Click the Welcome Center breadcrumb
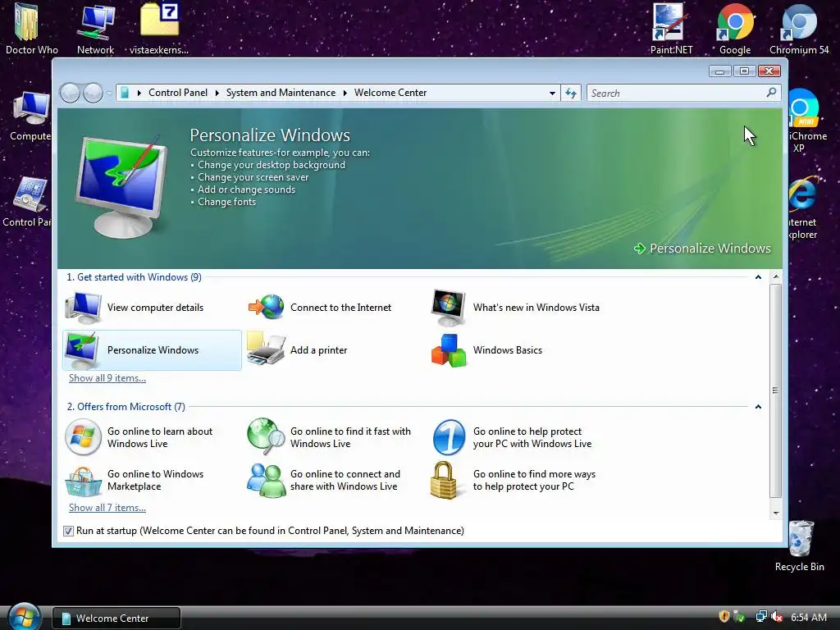Viewport: 840px width, 630px height. tap(390, 93)
